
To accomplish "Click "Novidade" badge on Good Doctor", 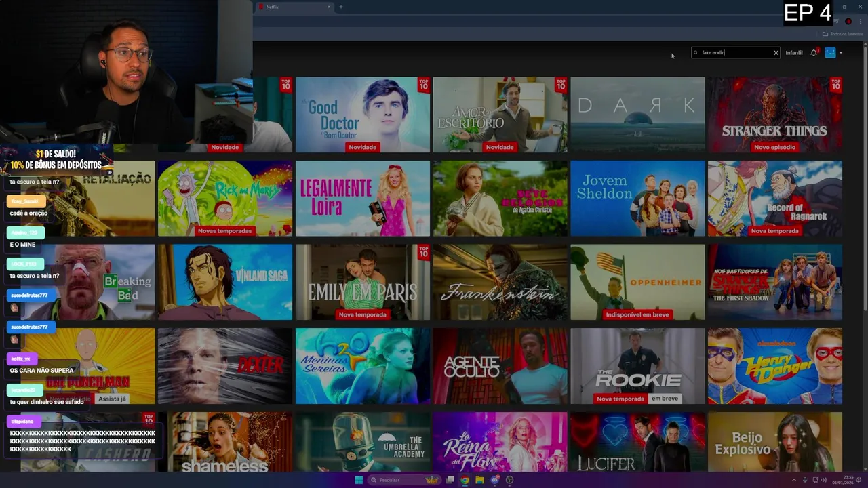I will pos(362,147).
